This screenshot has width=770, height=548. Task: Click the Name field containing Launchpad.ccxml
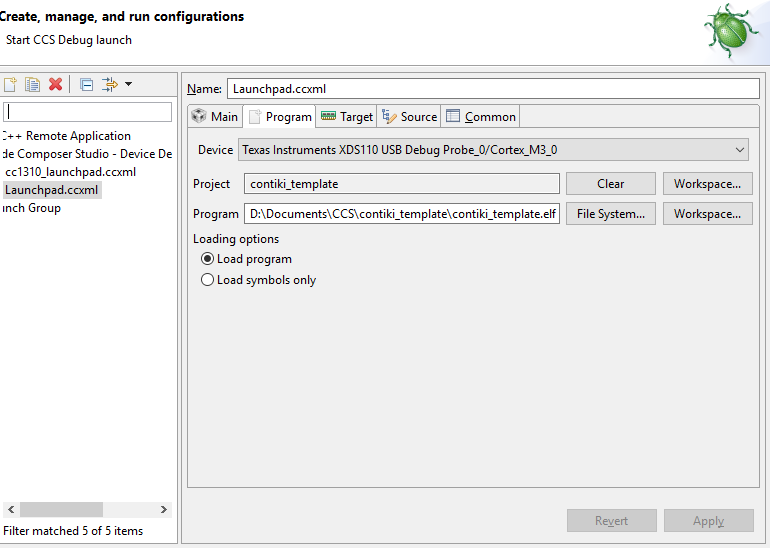(x=493, y=89)
